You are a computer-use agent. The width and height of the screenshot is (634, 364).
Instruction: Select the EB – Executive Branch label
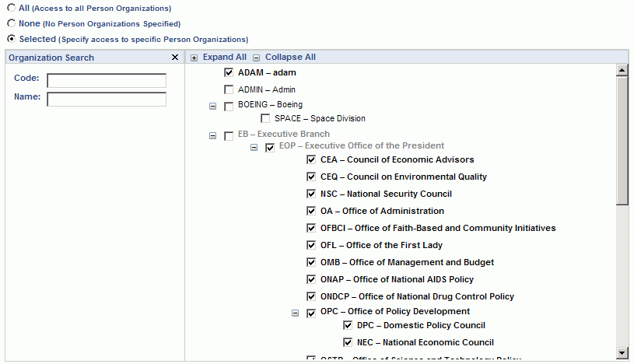[284, 134]
